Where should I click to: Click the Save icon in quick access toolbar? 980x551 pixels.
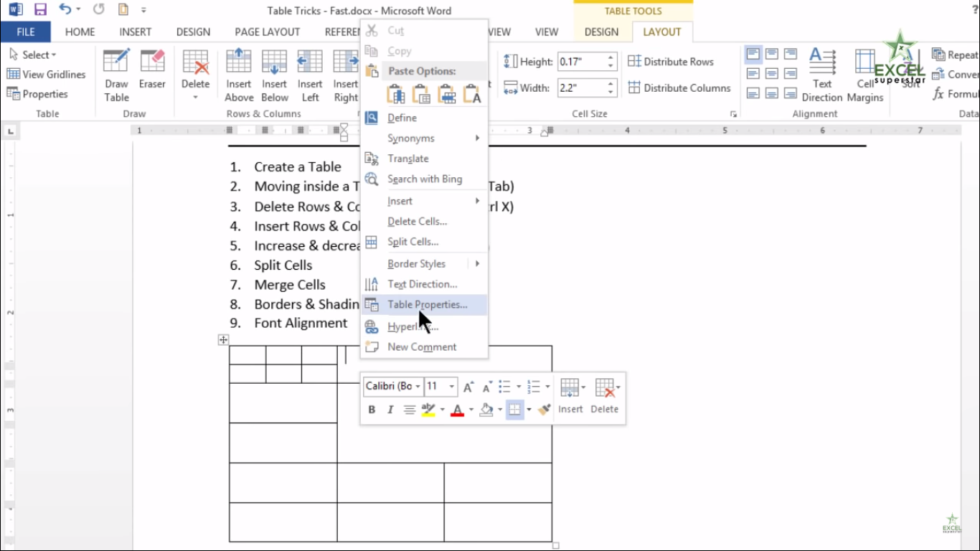click(x=40, y=10)
